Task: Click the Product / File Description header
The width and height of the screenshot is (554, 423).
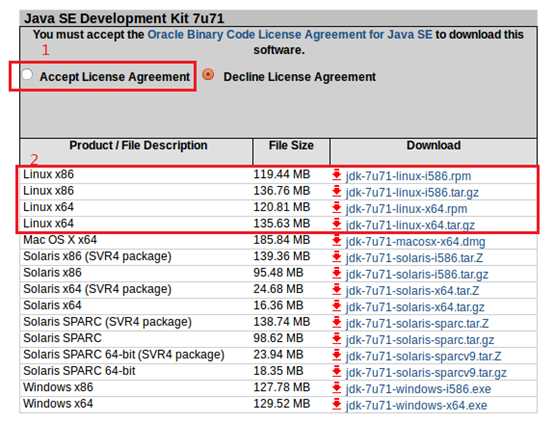Action: click(x=138, y=145)
